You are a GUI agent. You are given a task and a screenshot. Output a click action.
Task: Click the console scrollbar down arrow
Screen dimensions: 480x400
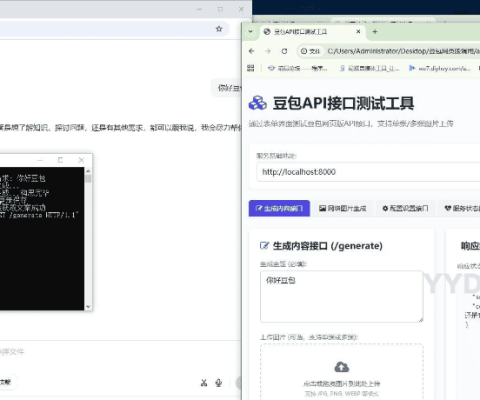[88, 307]
